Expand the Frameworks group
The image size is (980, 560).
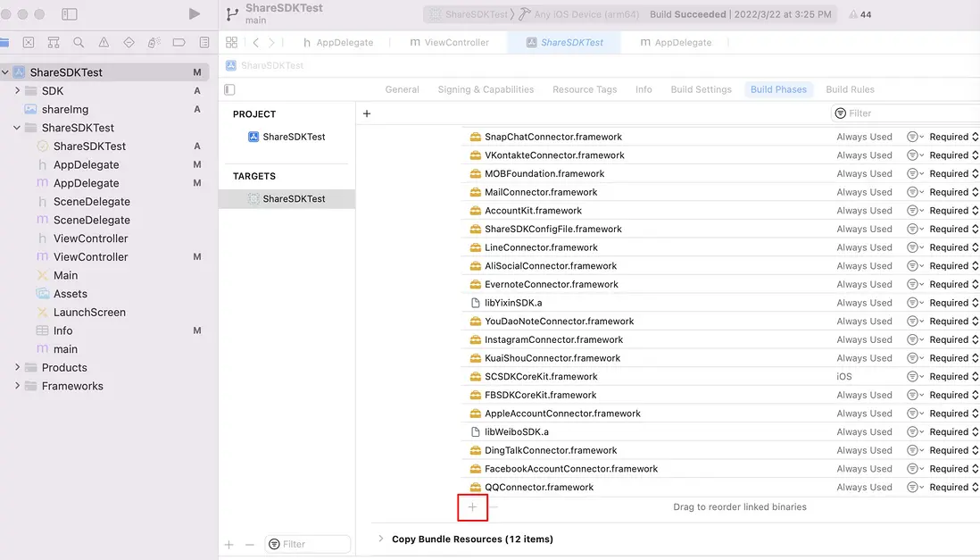[18, 386]
